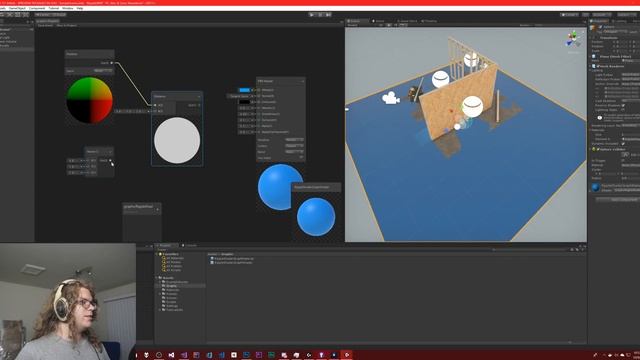This screenshot has width=640, height=360.
Task: Switch to the Game view tab
Action: click(378, 21)
